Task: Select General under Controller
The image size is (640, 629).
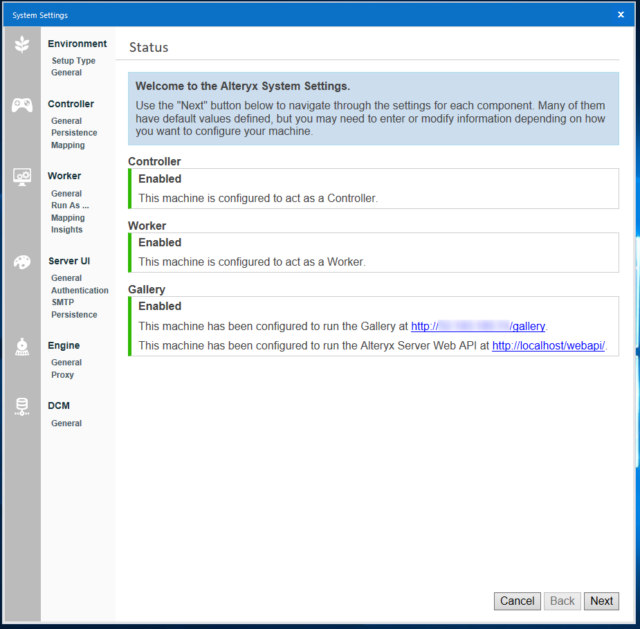Action: 66,121
